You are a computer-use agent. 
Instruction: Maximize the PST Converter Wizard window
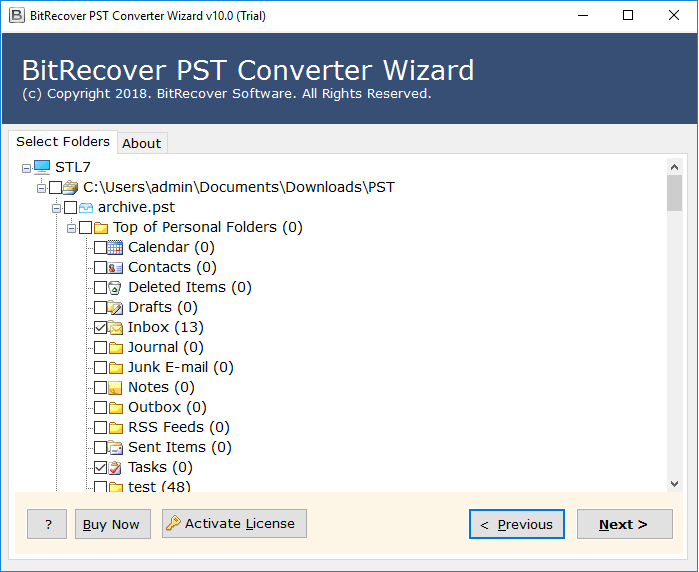pyautogui.click(x=628, y=16)
